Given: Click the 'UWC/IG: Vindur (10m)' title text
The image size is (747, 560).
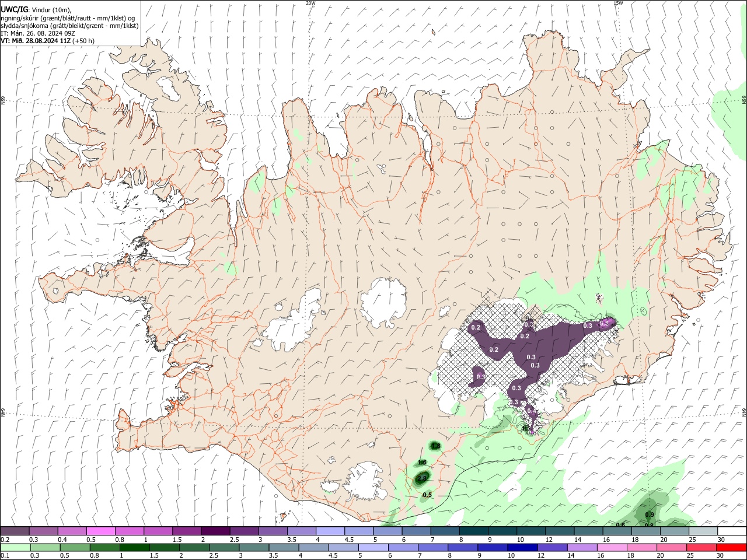Looking at the screenshot, I should (x=36, y=10).
